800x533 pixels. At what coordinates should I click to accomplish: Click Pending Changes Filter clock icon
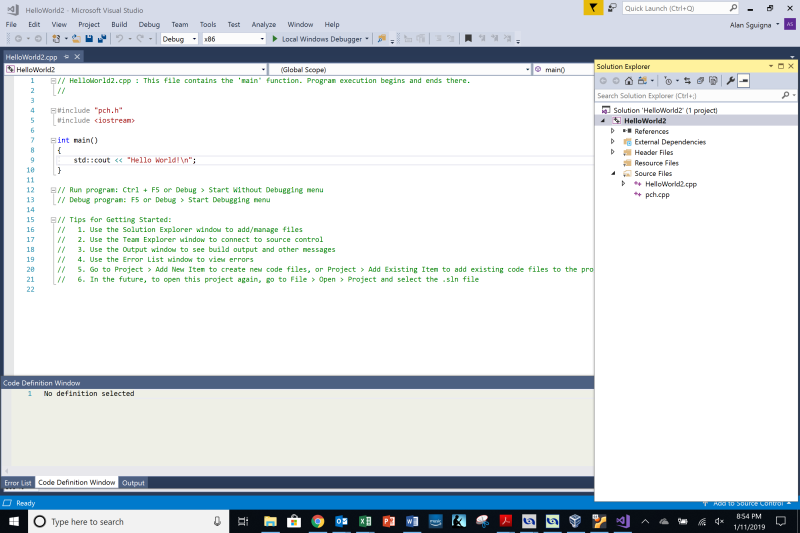point(668,81)
